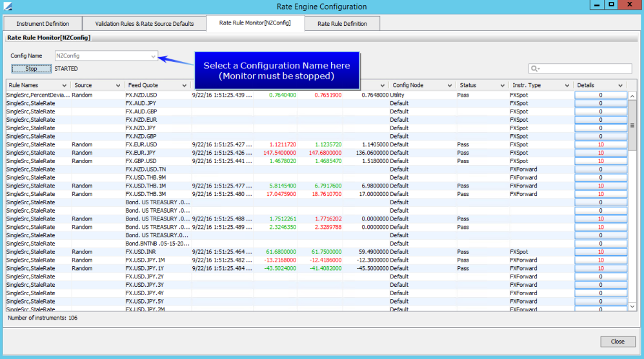Viewport: 644px width, 359px height.
Task: Maximize the Rate Engine Configuration window
Action: (611, 5)
